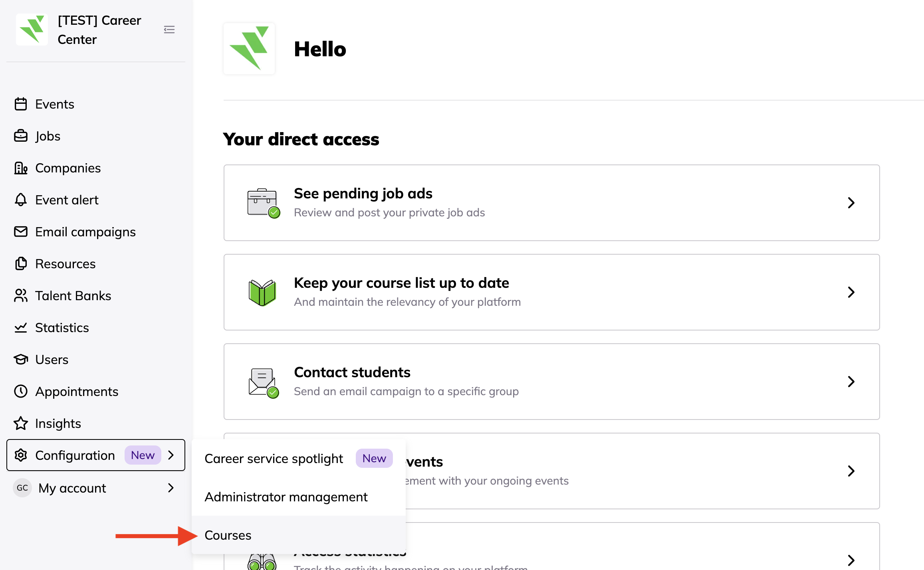Click the Event alert bell icon
The width and height of the screenshot is (924, 570).
21,200
